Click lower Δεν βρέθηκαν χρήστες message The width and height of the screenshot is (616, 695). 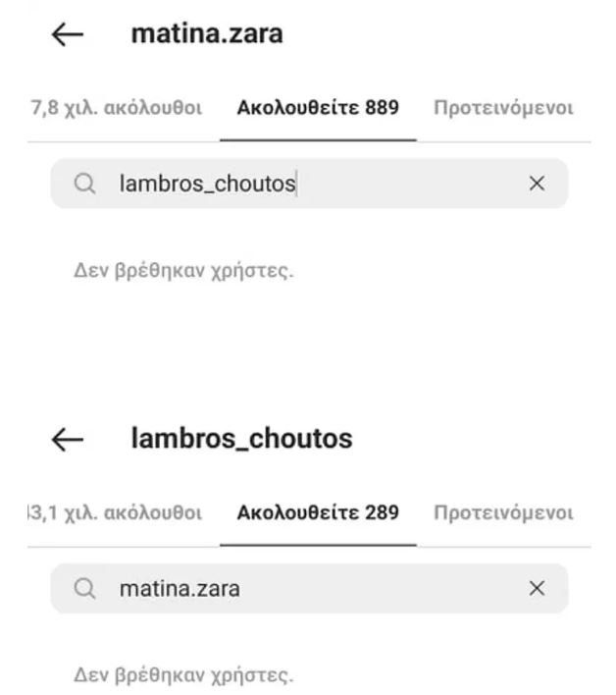pos(183,675)
